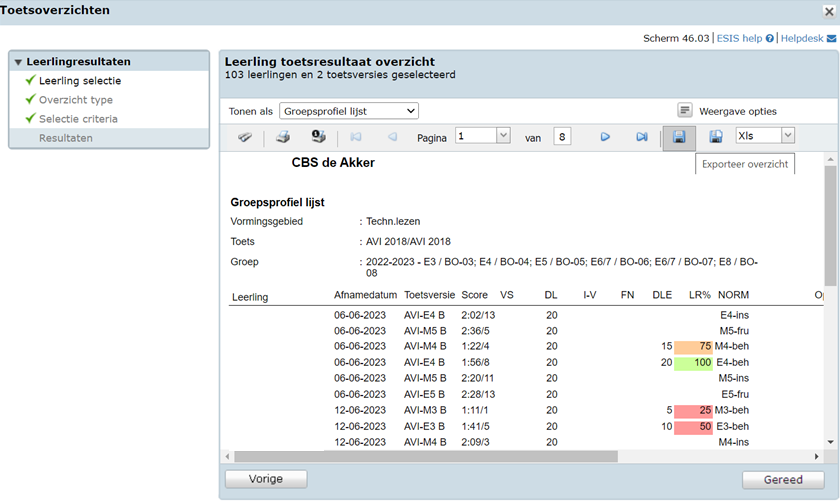This screenshot has height=502, width=840.
Task: Click score value 2:36/5
Action: coord(476,331)
